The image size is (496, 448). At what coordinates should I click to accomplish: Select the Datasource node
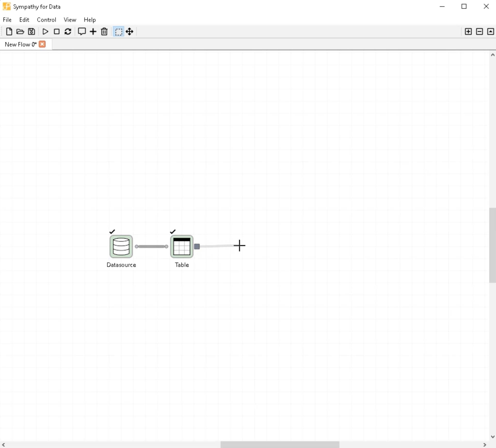coord(121,247)
